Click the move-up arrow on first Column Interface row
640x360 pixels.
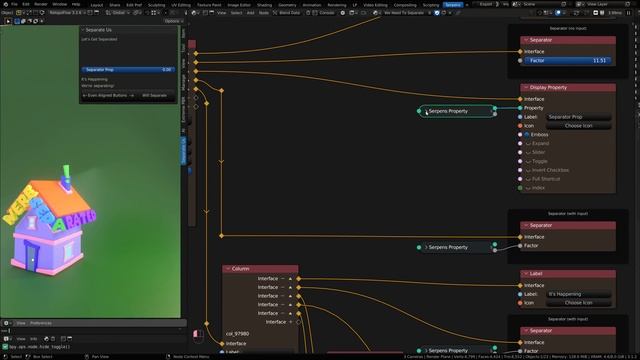coord(291,279)
